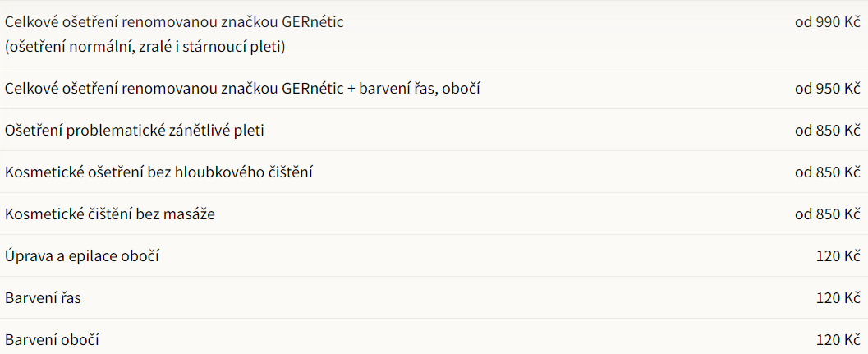Screen dimensions: 868x354
Task: Click the price for 'bez hloubkového čištění'
Action: point(828,172)
